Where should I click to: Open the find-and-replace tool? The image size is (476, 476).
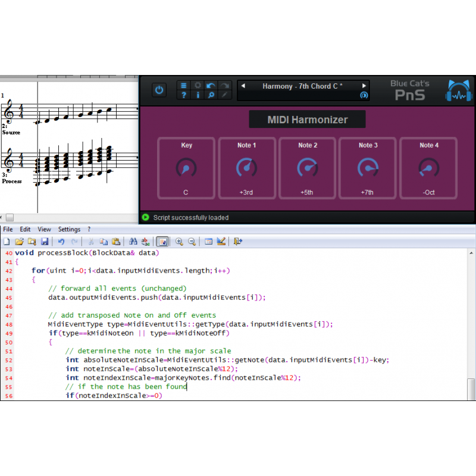coord(146,241)
